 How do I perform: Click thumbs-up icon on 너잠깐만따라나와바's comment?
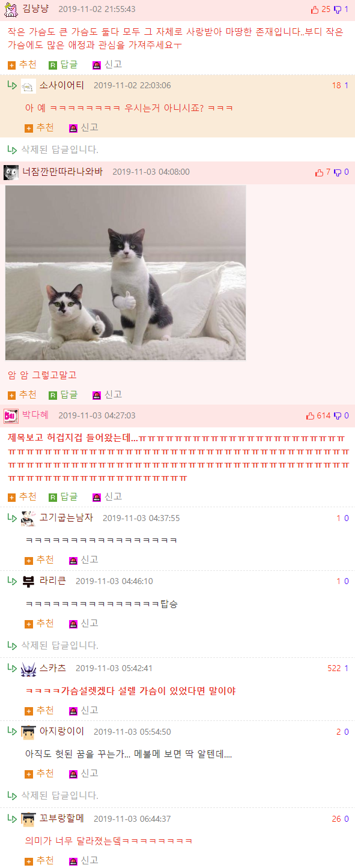319,172
